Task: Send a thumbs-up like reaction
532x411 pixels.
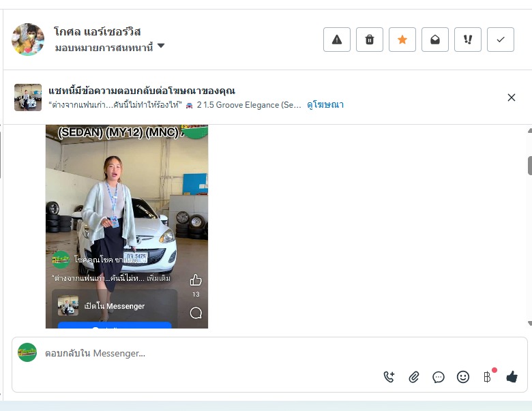Action: 512,377
